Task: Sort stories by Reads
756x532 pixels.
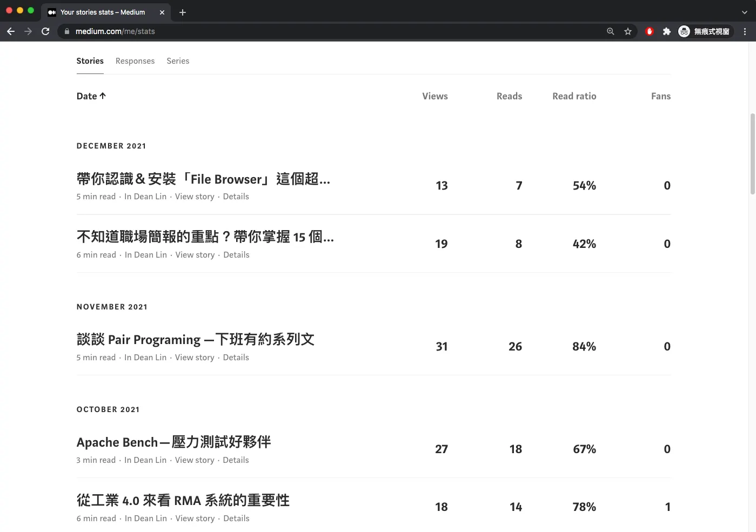Action: click(x=510, y=96)
